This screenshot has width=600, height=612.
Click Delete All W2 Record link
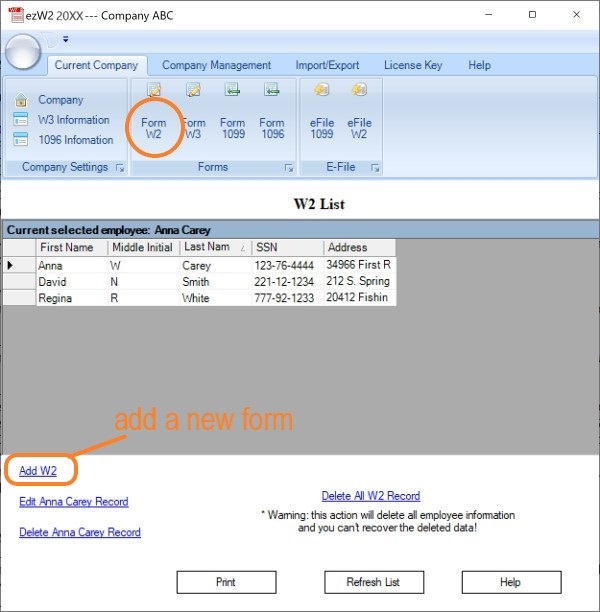(371, 496)
